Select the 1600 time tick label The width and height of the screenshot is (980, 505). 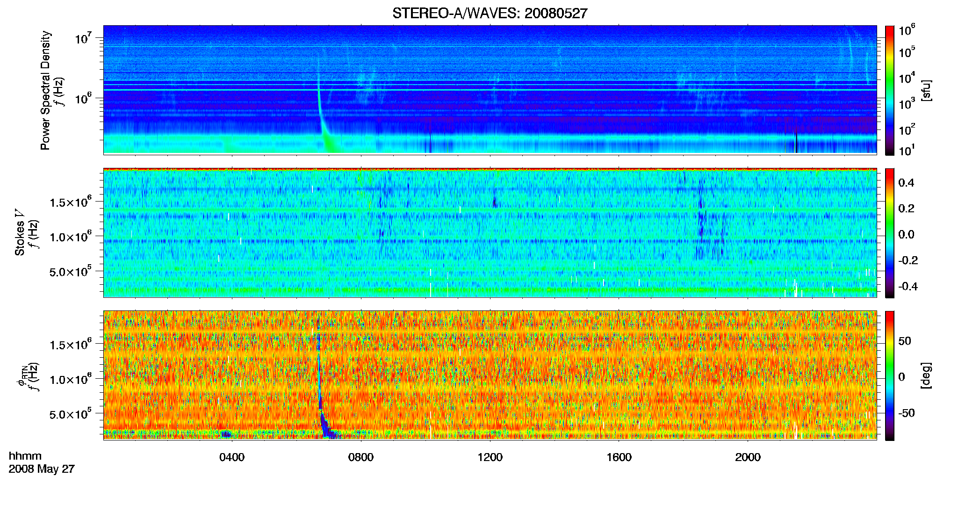coord(619,457)
